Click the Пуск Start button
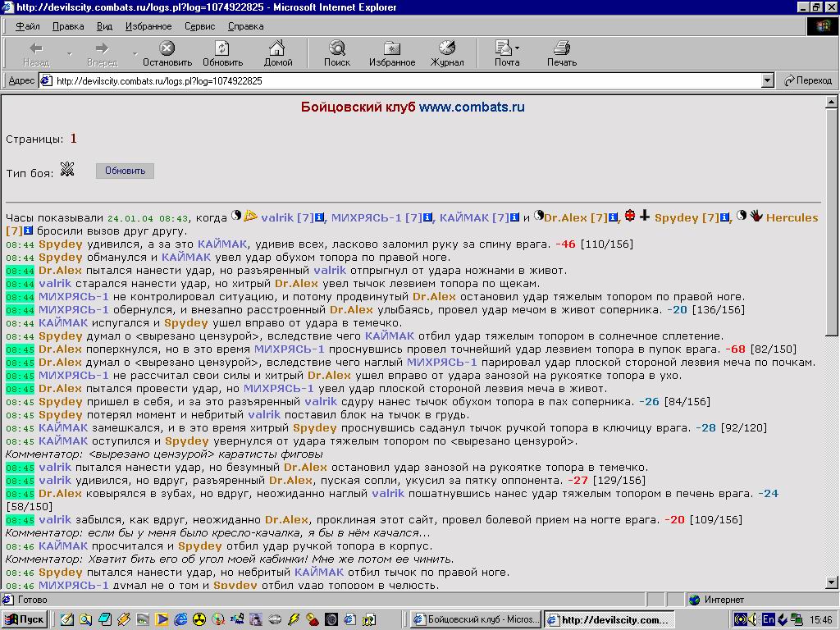The image size is (840, 630). (x=25, y=619)
